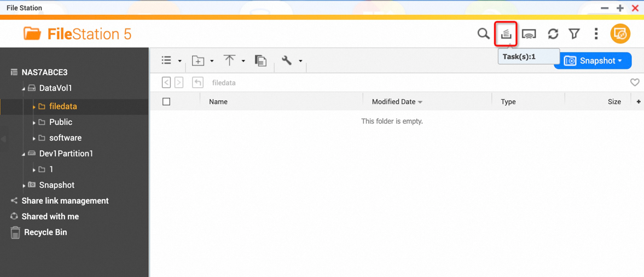Maximize the File Station window
This screenshot has width=644, height=277.
pos(620,8)
